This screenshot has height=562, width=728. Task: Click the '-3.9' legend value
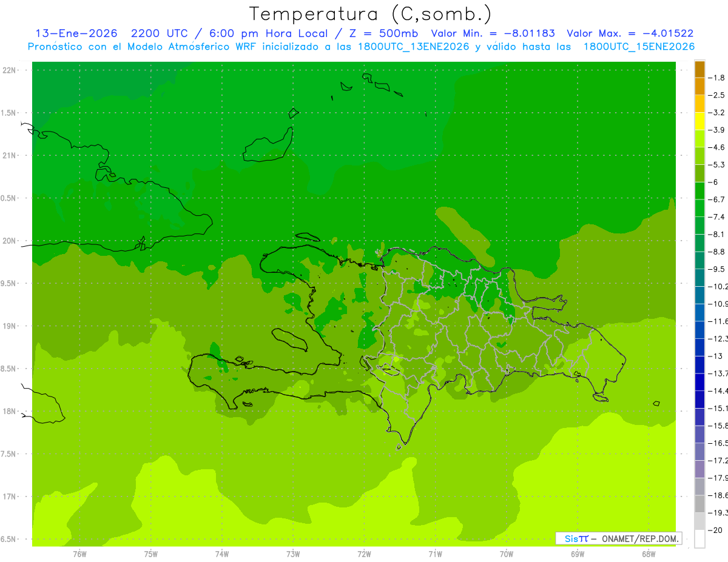pyautogui.click(x=717, y=130)
